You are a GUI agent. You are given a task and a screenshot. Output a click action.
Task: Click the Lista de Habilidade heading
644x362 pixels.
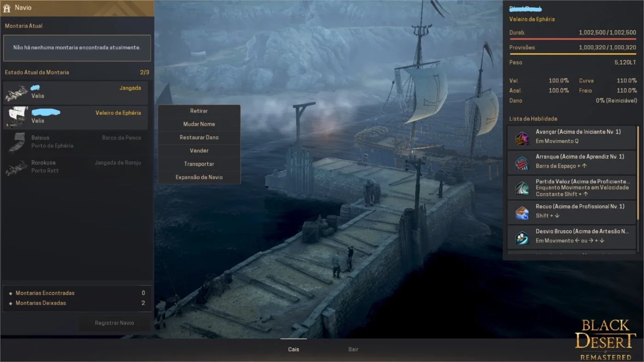(x=533, y=119)
